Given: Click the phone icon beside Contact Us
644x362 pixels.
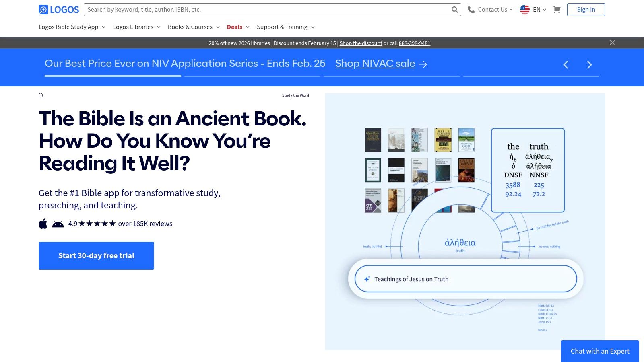Looking at the screenshot, I should 471,9.
